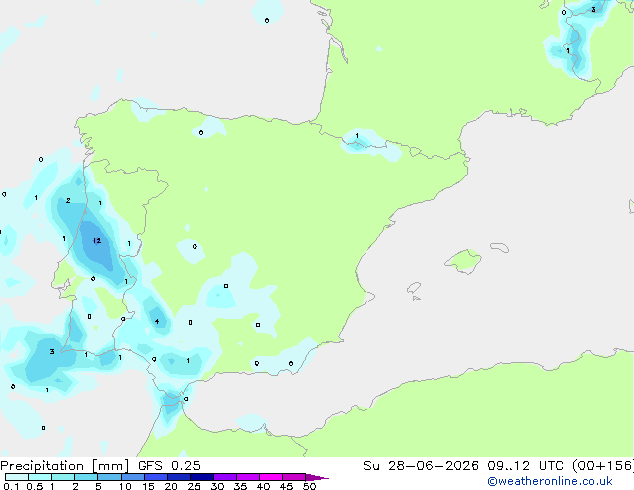Click the "12" precipitation value over Portugal
The image size is (634, 490).
click(97, 241)
